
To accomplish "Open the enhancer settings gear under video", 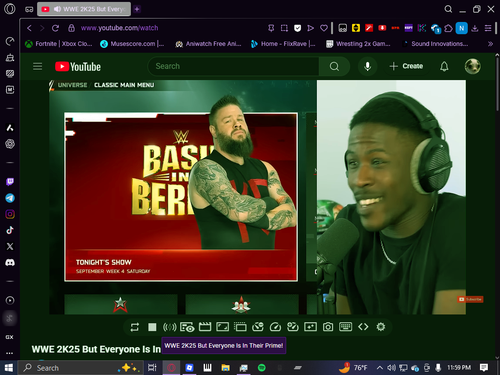I will [x=381, y=327].
